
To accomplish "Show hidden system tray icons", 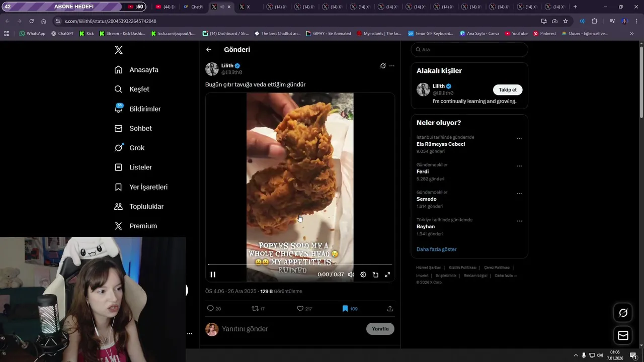I will (x=576, y=355).
